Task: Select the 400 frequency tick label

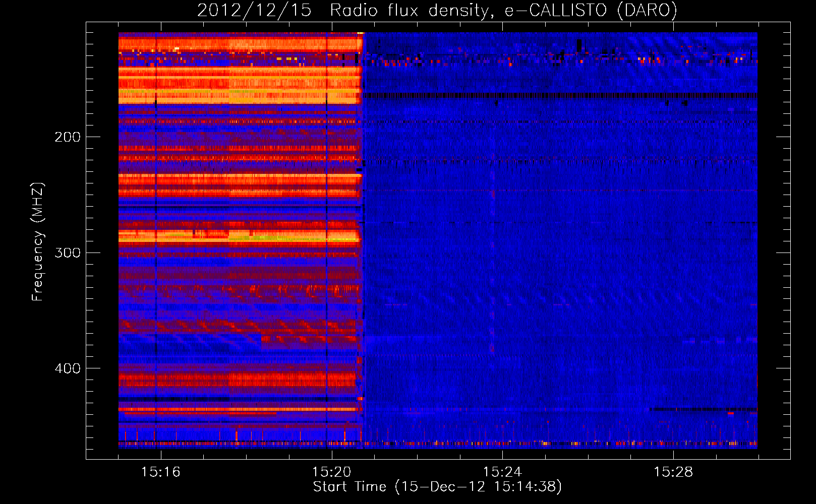Action: pos(68,368)
